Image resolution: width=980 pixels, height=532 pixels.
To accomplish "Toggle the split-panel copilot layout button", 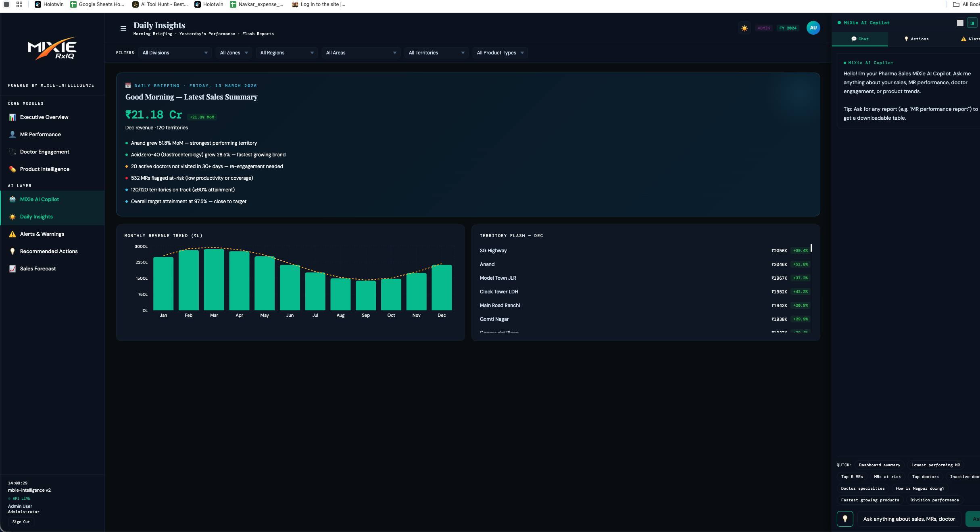I will pyautogui.click(x=972, y=23).
